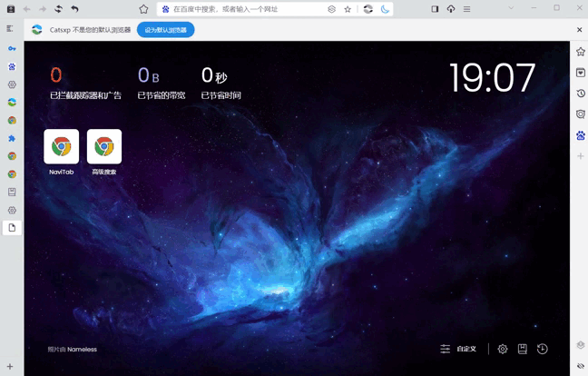Image resolution: width=588 pixels, height=376 pixels.
Task: Select the current new tab in sidebar
Action: [x=12, y=228]
